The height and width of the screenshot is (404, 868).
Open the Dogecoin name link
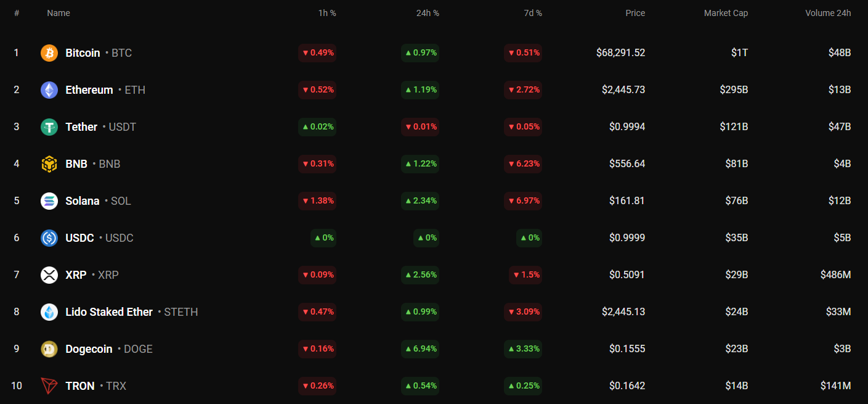click(89, 349)
